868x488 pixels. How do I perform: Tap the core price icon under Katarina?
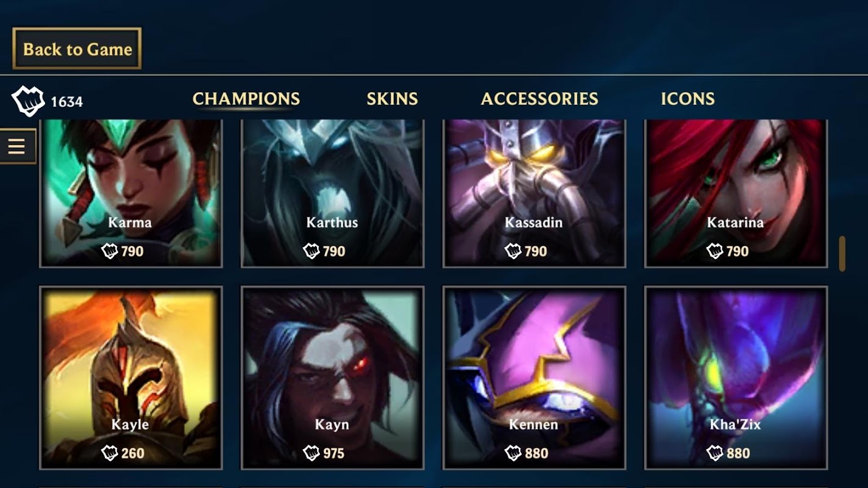pos(714,251)
